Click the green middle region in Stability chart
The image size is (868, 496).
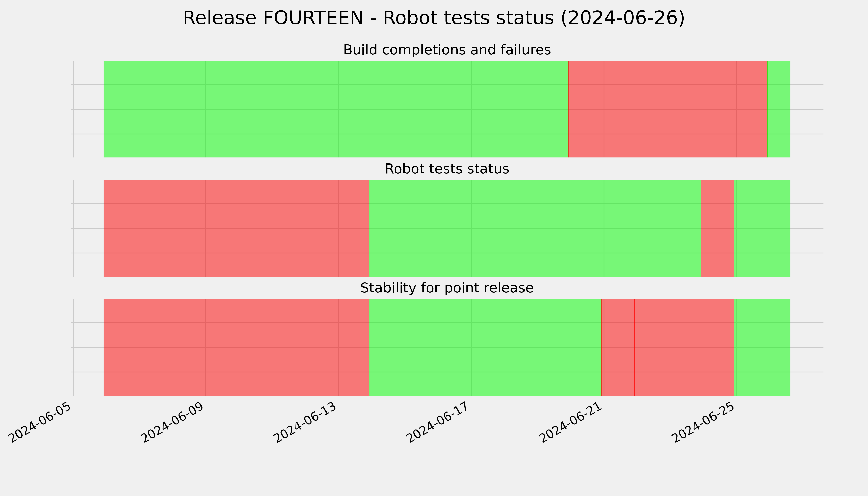coord(485,347)
